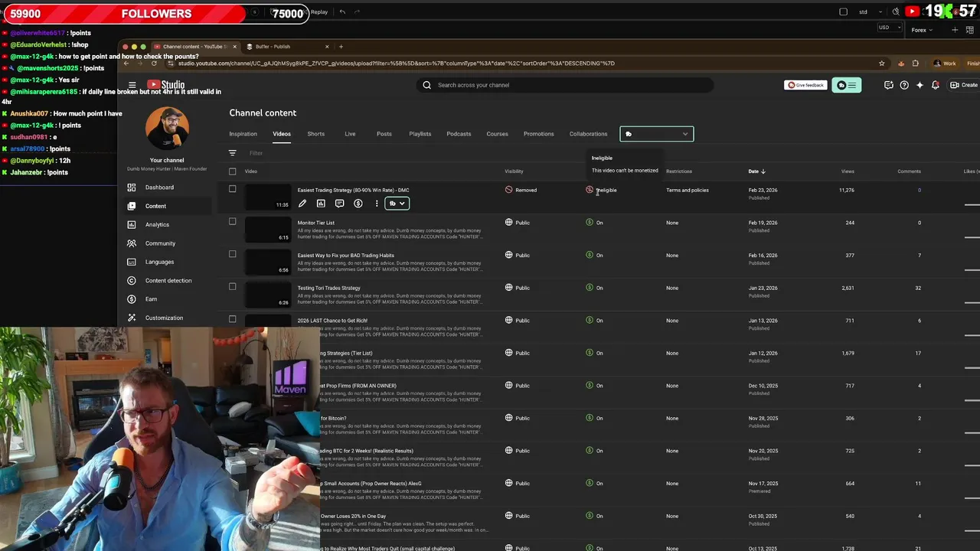Click the sparkle Ask Studio icon
This screenshot has height=551, width=980.
pos(920,85)
